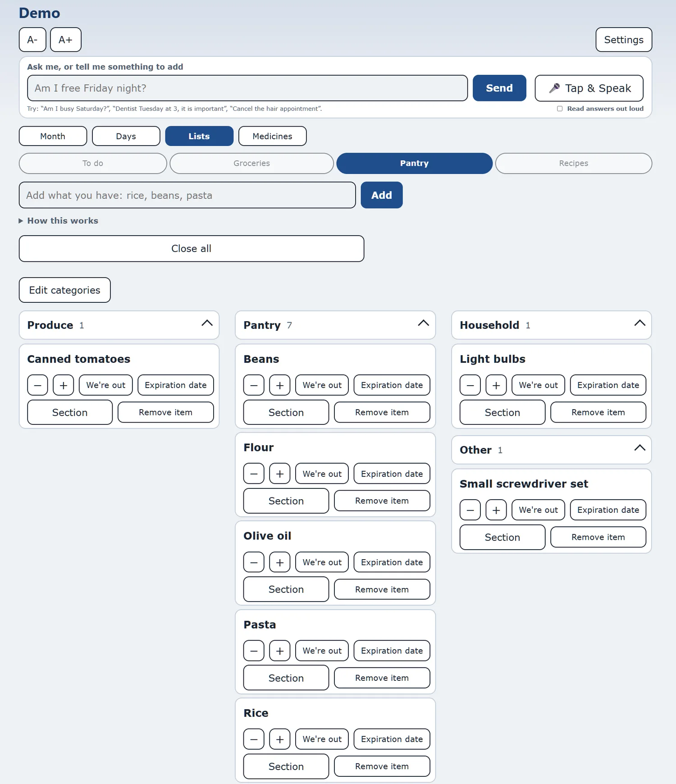Open the Recipes list tab
Viewport: 676px width, 784px height.
click(573, 163)
